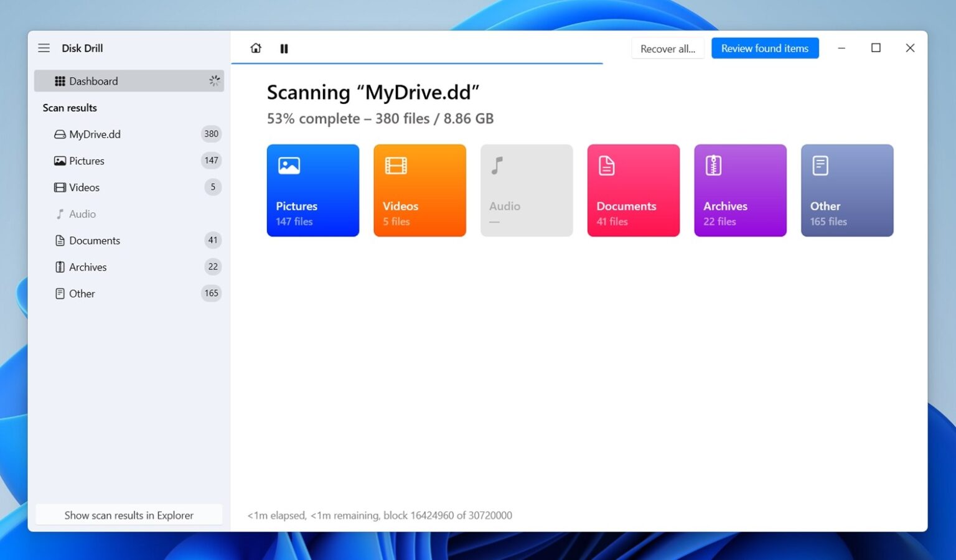Pause the scan with the pause button
The height and width of the screenshot is (560, 956).
coord(284,48)
